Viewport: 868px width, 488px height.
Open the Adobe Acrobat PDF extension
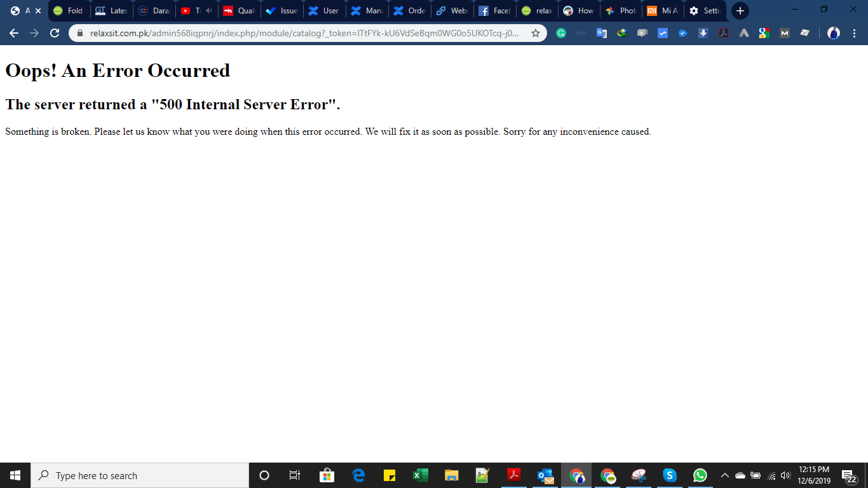point(724,33)
